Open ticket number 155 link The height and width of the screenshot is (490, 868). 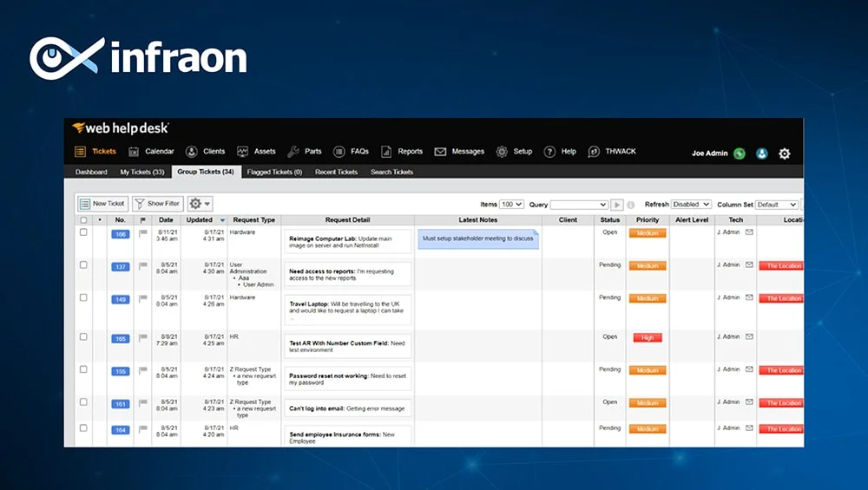[120, 372]
